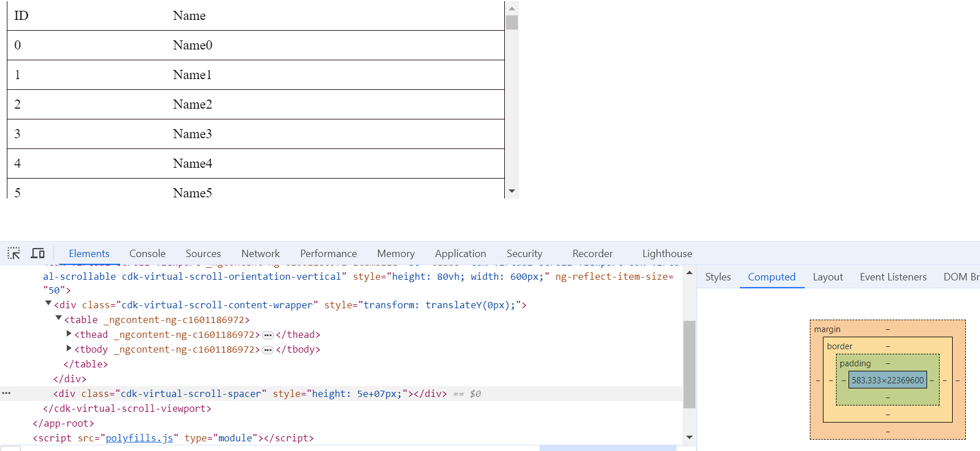Click the Name0 cell
Viewport: 980px width, 451px height.
[192, 45]
